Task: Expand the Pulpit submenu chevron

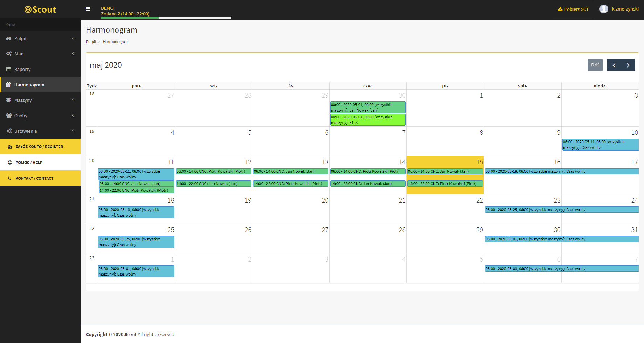Action: pos(73,38)
